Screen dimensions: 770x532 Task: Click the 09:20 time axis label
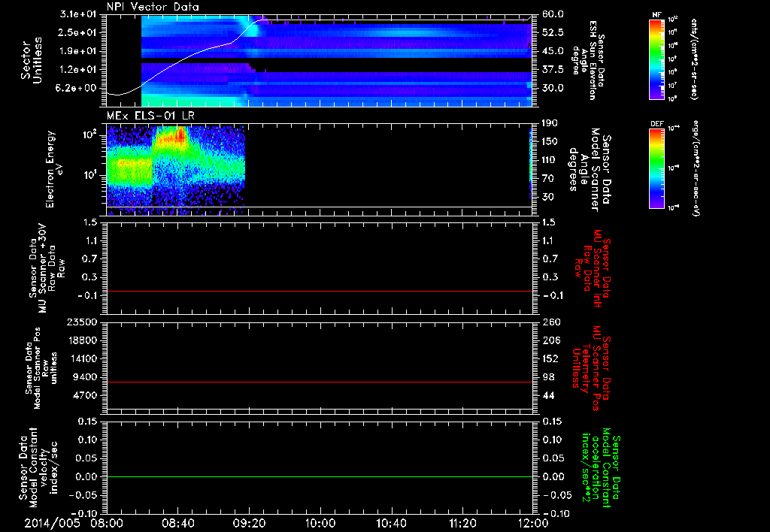pos(249,523)
